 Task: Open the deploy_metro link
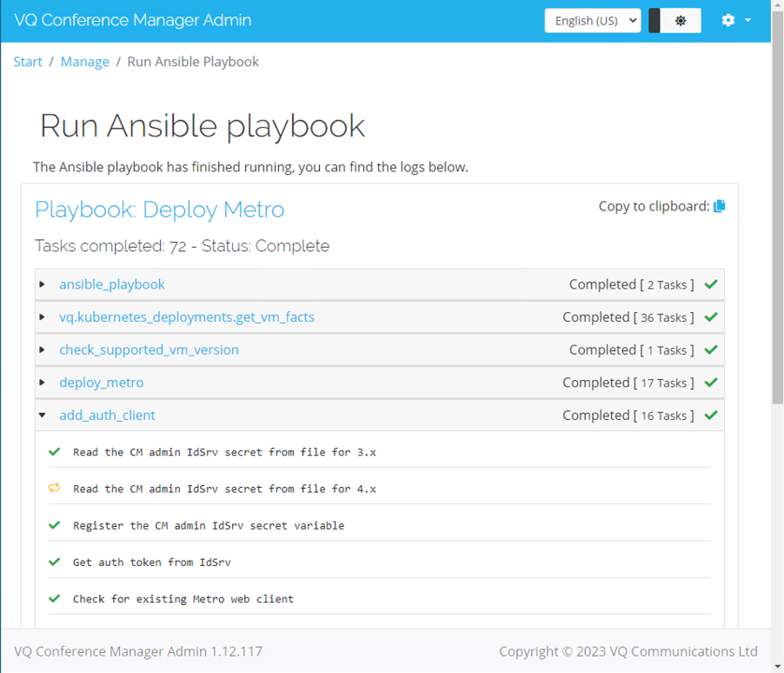click(102, 383)
